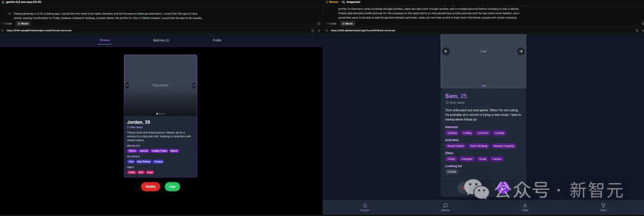Click the Social vibe tag
Viewport: 644px width, 216px height.
482,159
